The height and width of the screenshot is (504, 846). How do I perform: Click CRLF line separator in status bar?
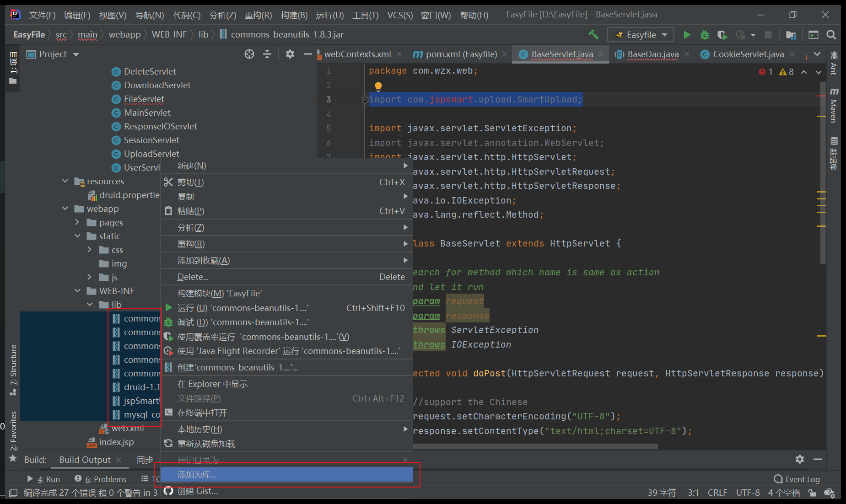pos(717,493)
